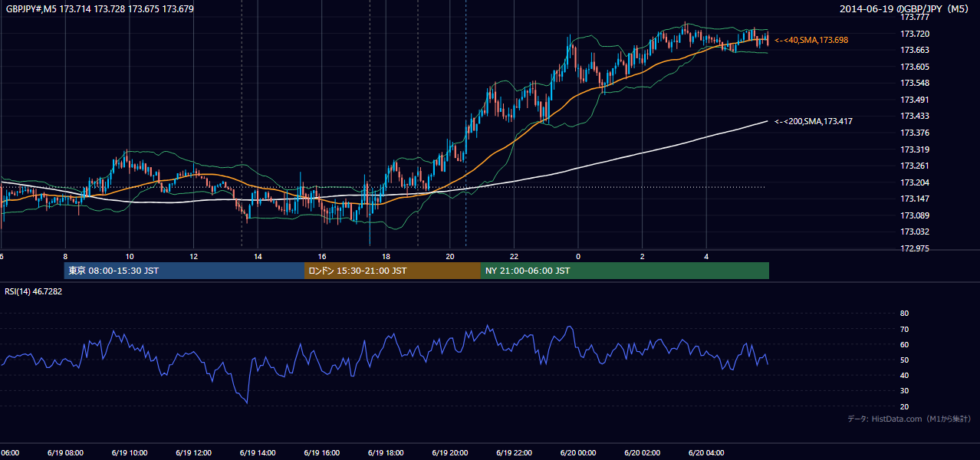Click price axis value 173.089

click(914, 215)
